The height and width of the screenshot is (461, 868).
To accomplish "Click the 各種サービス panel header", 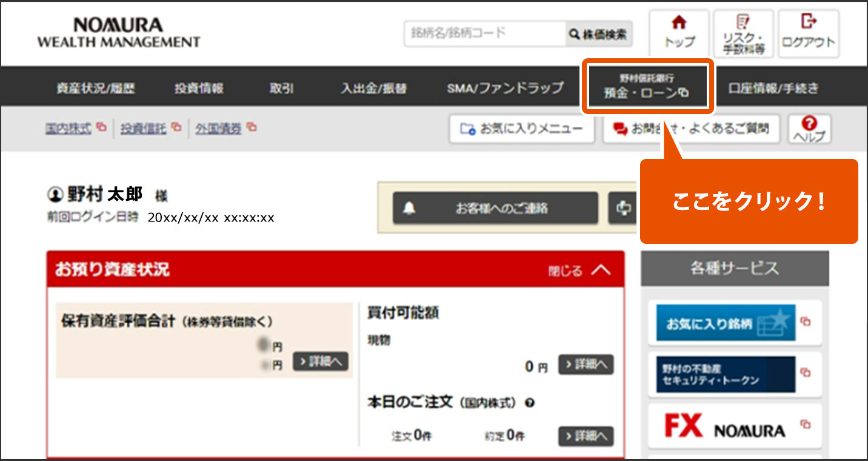I will (735, 269).
